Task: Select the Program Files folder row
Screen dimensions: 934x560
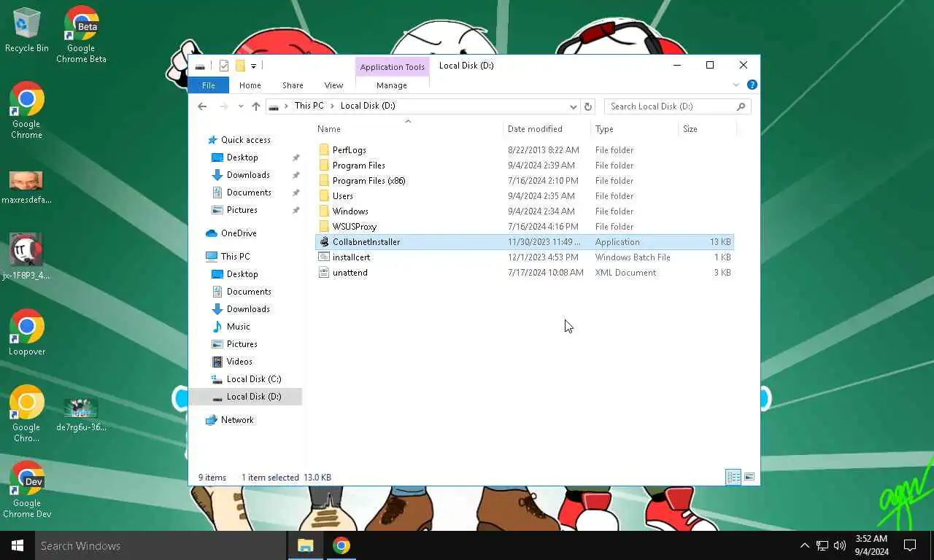Action: 525,166
